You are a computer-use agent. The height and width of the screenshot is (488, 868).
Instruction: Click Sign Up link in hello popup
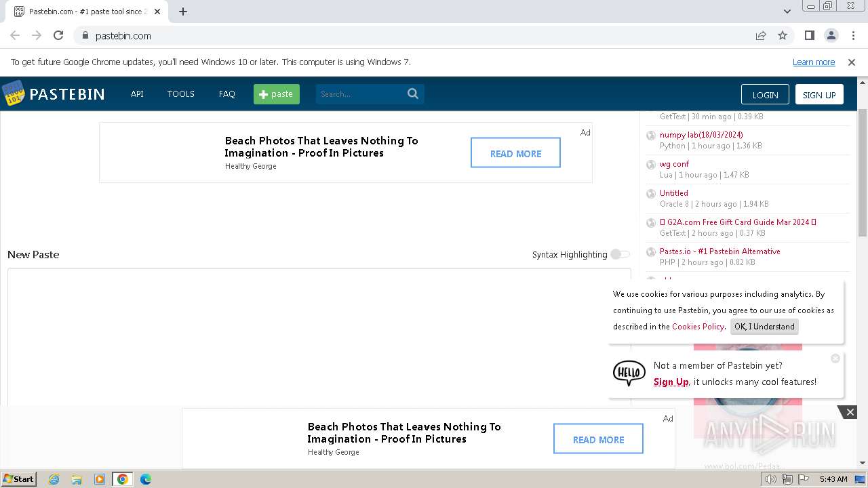(x=671, y=382)
